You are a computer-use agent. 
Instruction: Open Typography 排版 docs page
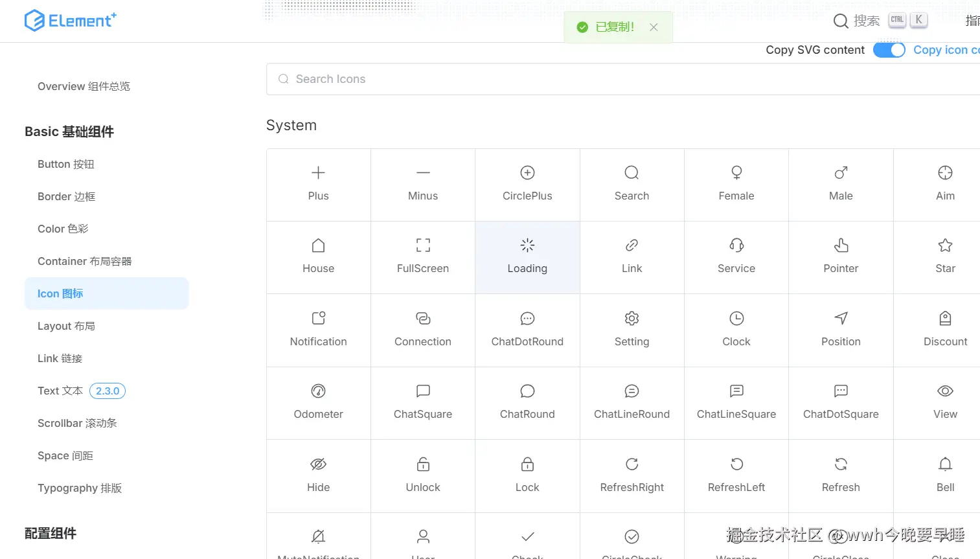(80, 488)
